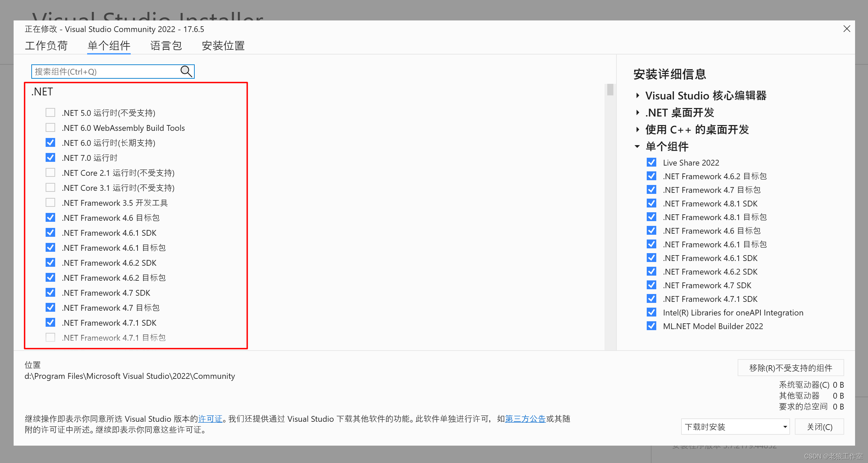
Task: Expand Visual Studio 核心编辑器 section
Action: point(638,95)
